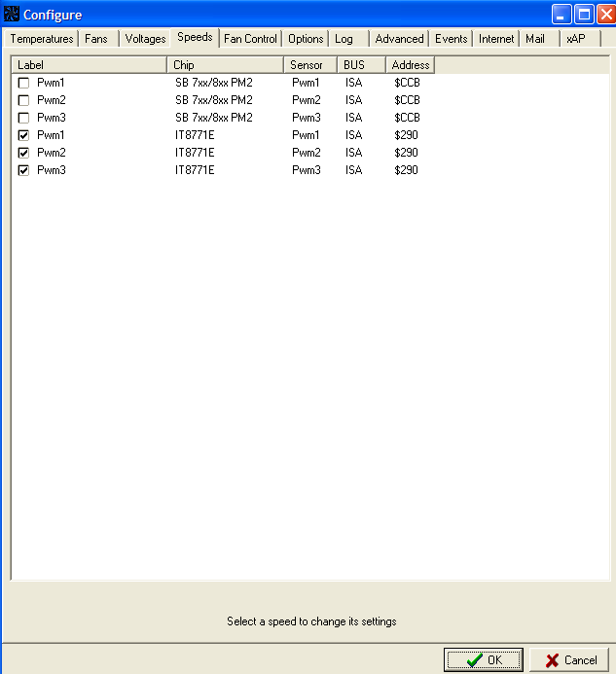Select the Pwm3 label in the third SB 7xx/8xx PM2 row
Viewport: 616px width, 674px height.
52,118
